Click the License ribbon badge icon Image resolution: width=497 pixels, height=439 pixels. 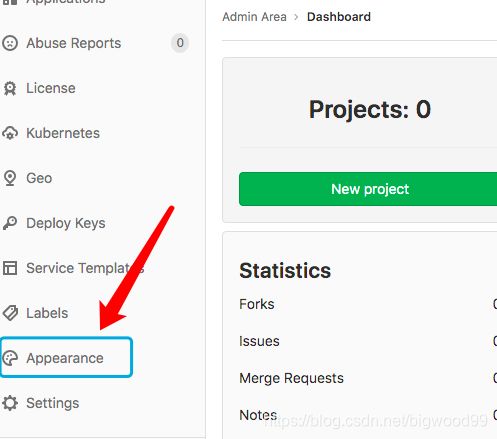[x=10, y=88]
